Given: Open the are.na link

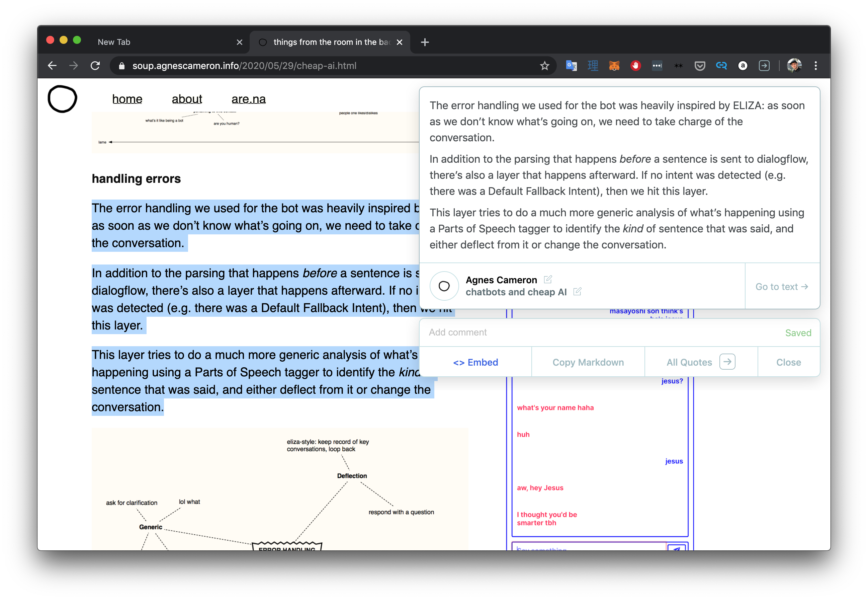Looking at the screenshot, I should click(248, 99).
